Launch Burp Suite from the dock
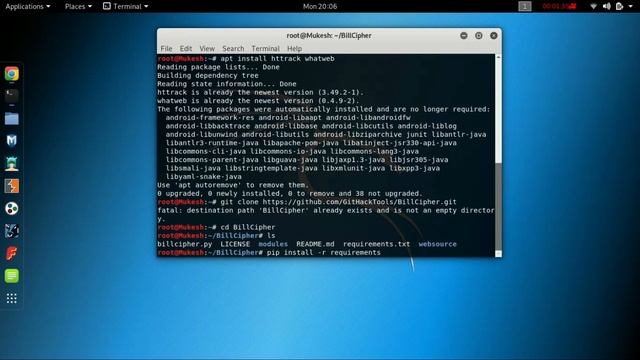Image resolution: width=640 pixels, height=360 pixels. pyautogui.click(x=12, y=186)
